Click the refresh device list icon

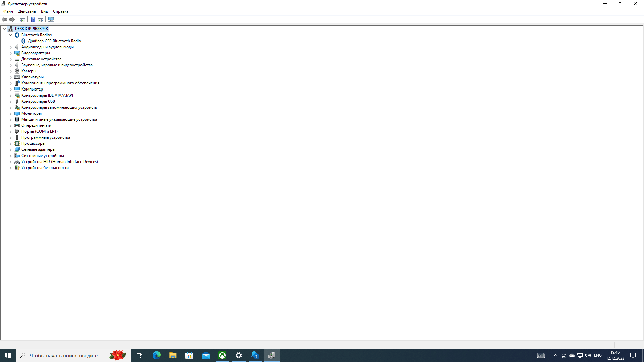(x=51, y=19)
